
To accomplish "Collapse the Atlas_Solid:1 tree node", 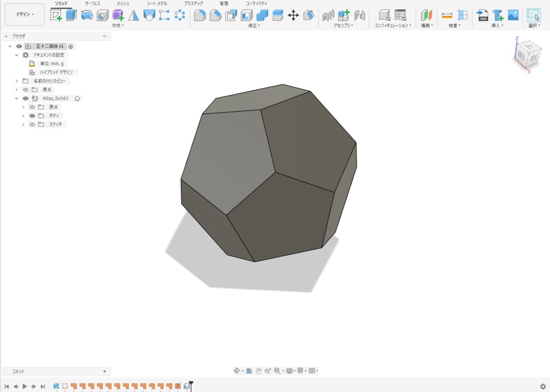I will 16,98.
